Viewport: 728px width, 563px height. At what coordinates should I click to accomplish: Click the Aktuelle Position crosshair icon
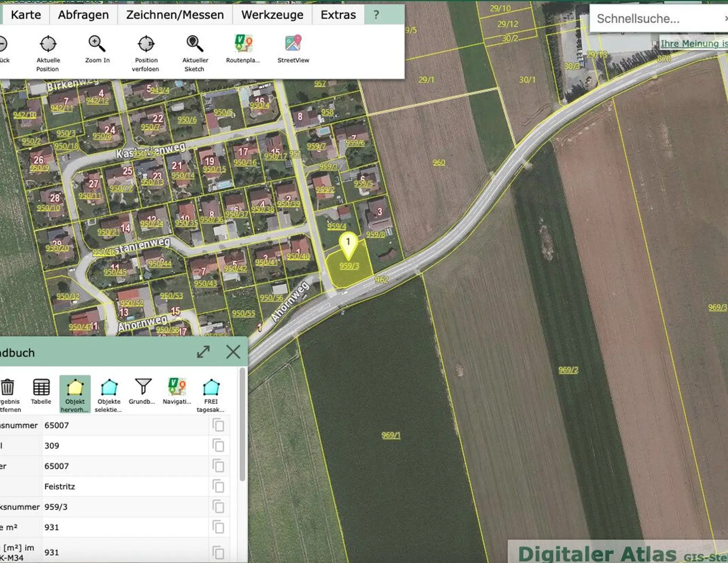[x=48, y=44]
